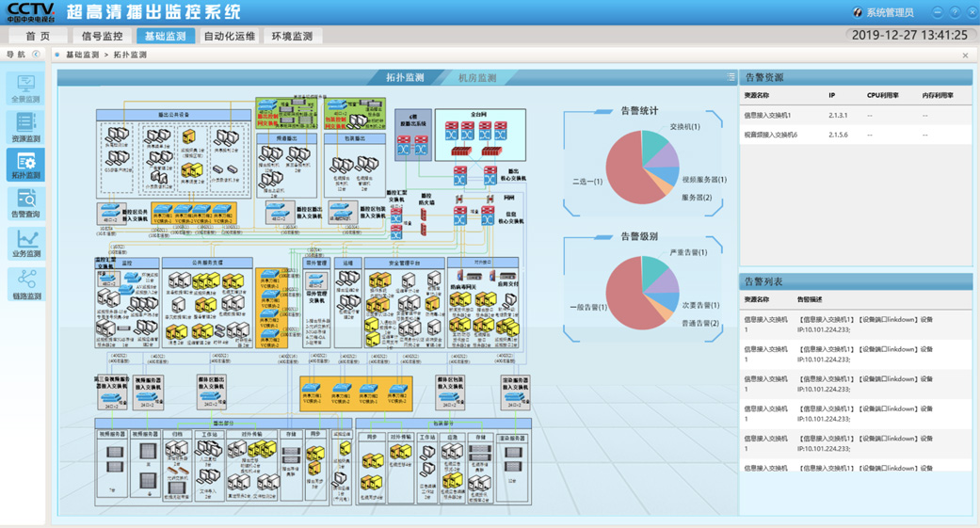Switch to the 信号监控 tab
The image size is (980, 528).
click(x=102, y=36)
